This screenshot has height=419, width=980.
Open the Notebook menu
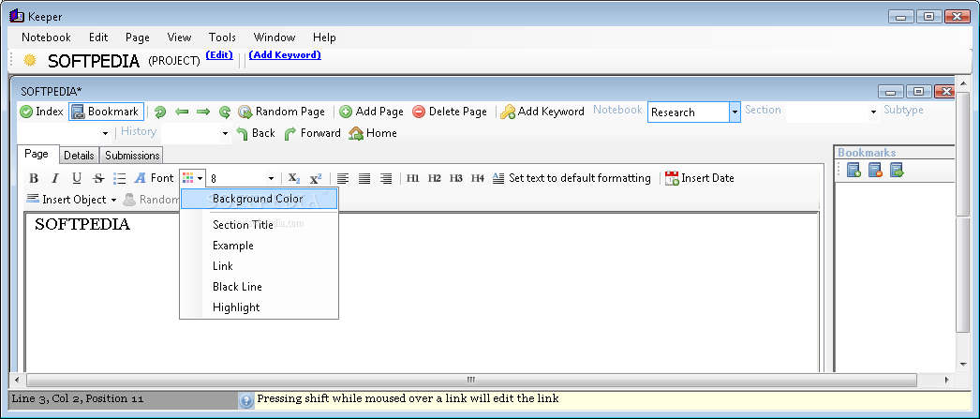pos(46,37)
